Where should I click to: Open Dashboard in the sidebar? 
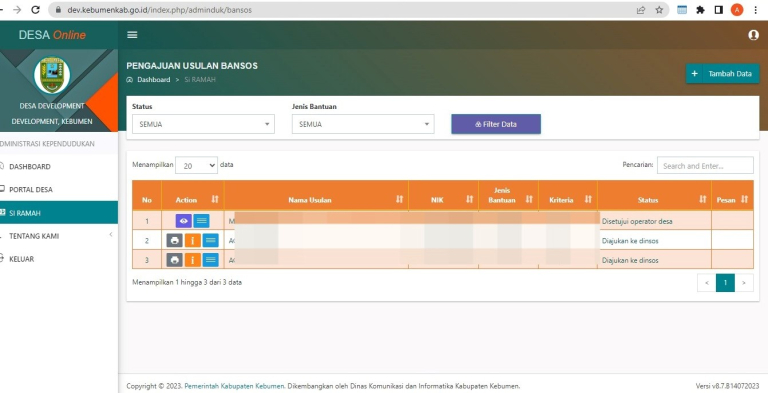pyautogui.click(x=29, y=167)
